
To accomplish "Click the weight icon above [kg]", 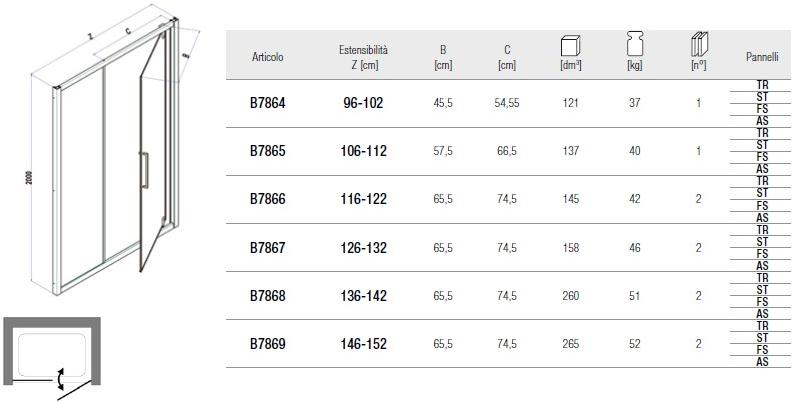I will tap(634, 46).
